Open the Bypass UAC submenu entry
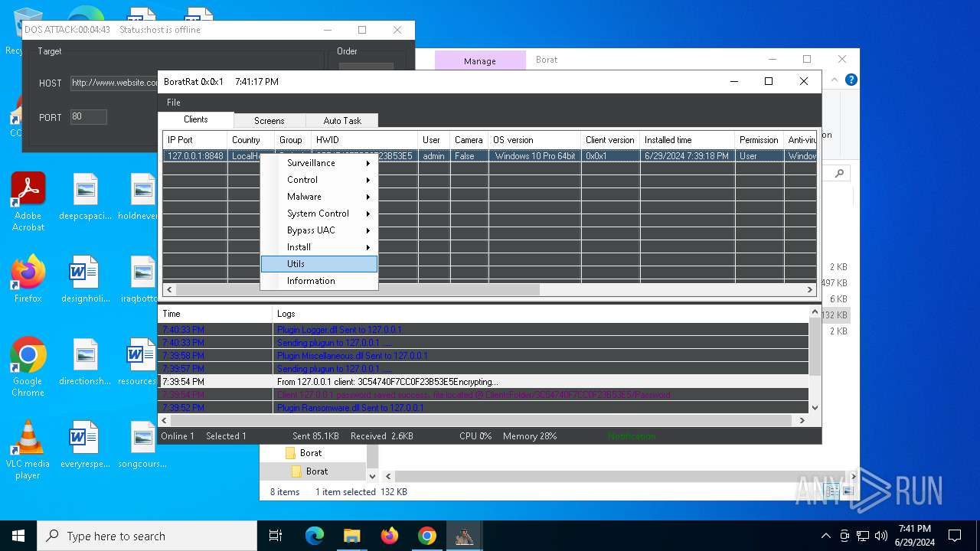The height and width of the screenshot is (551, 980). (x=319, y=230)
